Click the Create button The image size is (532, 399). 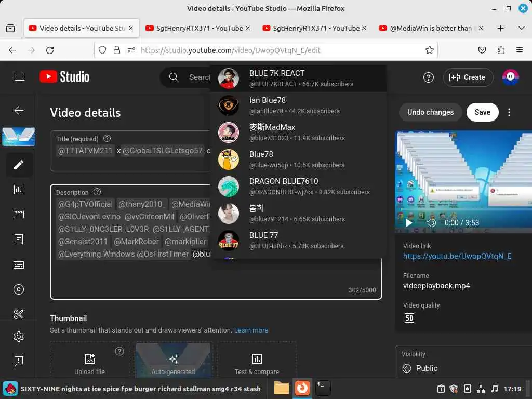pyautogui.click(x=468, y=77)
